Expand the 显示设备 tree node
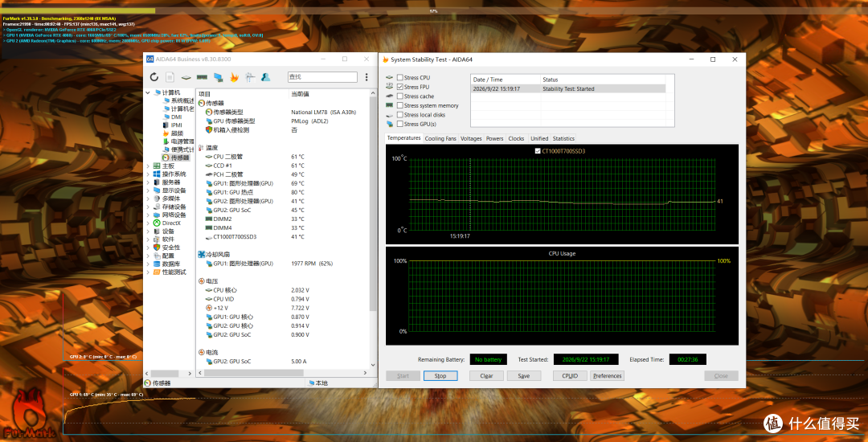The image size is (868, 442). pyautogui.click(x=148, y=190)
